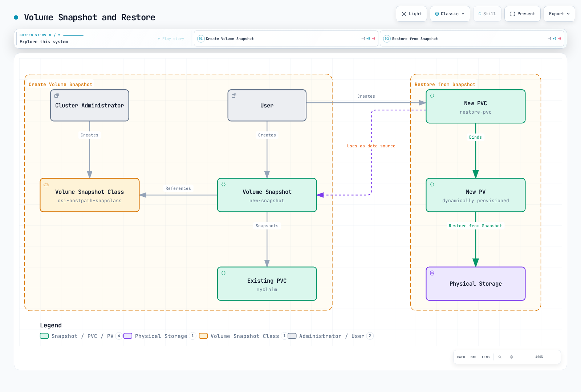581x392 pixels.
Task: Click the 'Restore from Snapshot' group title
Action: point(445,84)
